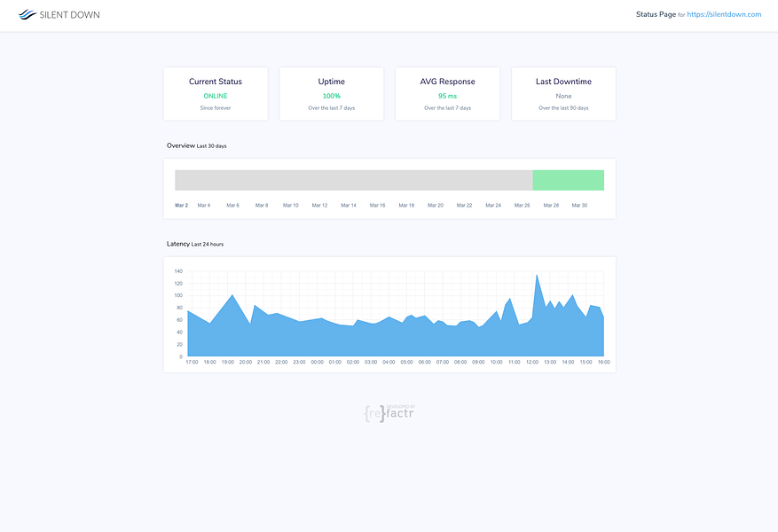This screenshot has width=778, height=532.
Task: Click the Mar 2 date label
Action: (182, 206)
